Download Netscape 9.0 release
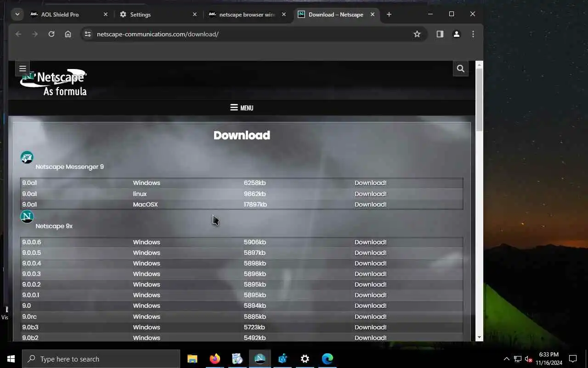Viewport: 588px width, 368px height. 370,306
